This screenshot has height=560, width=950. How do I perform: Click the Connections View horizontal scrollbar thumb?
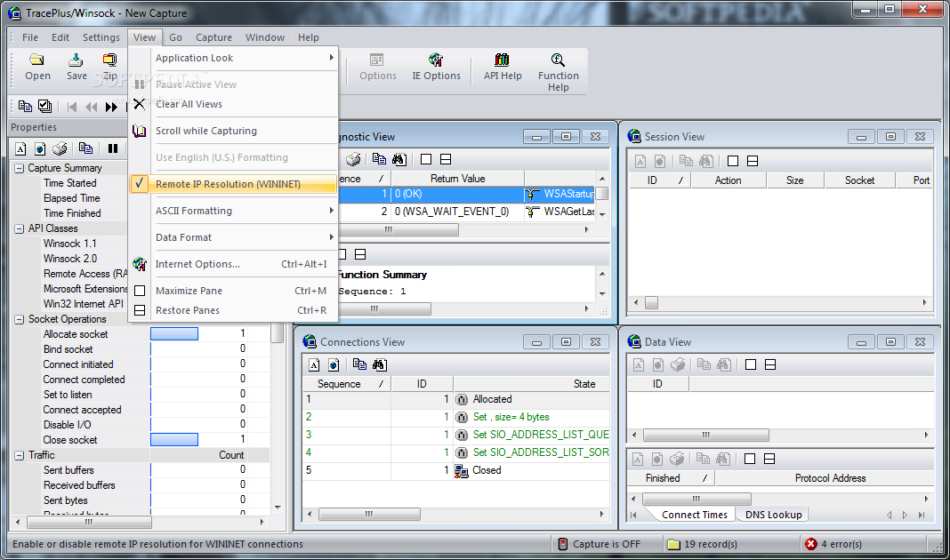coord(369,514)
